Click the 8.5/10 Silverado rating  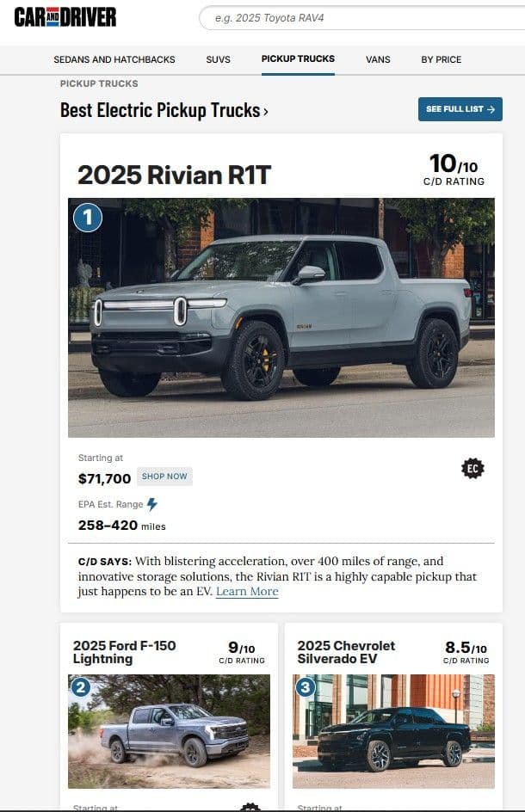point(466,652)
